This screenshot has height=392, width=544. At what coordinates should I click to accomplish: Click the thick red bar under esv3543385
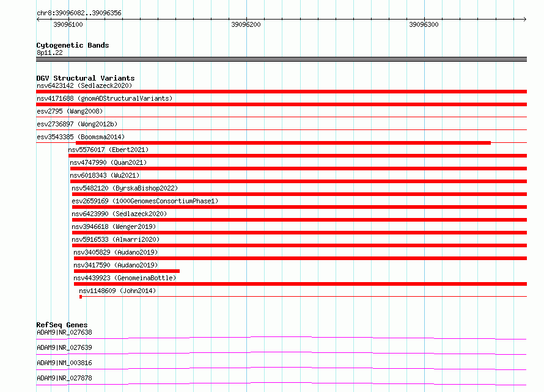(283, 143)
